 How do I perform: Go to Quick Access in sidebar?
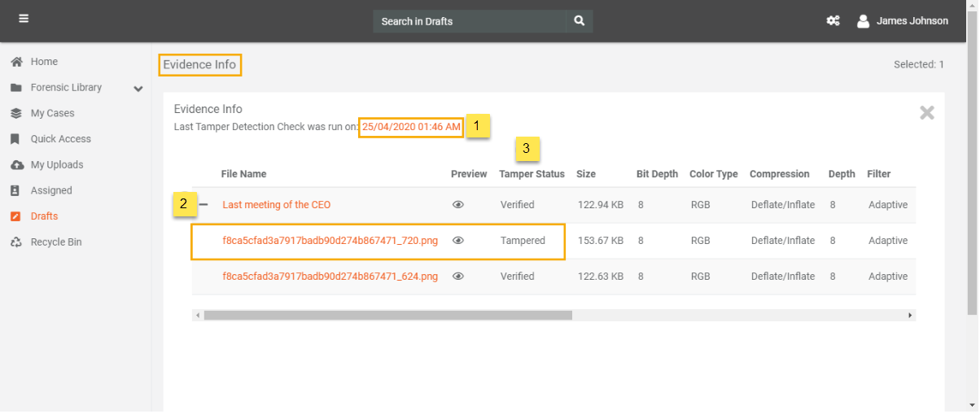pos(60,139)
